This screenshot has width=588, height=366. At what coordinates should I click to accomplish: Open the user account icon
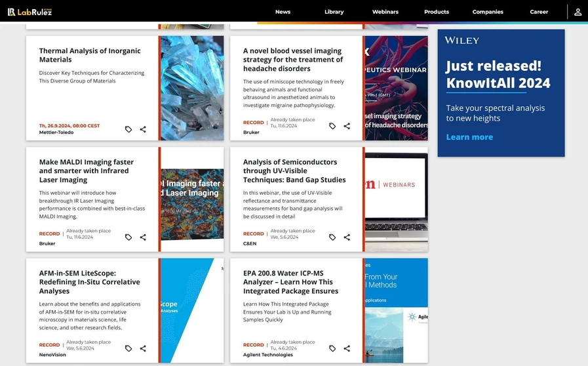tap(578, 12)
